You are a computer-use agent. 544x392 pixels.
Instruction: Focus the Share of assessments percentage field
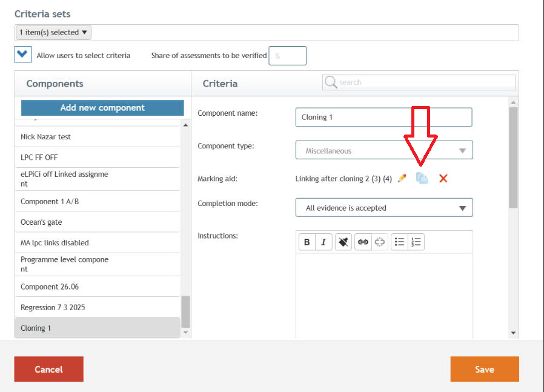click(288, 56)
